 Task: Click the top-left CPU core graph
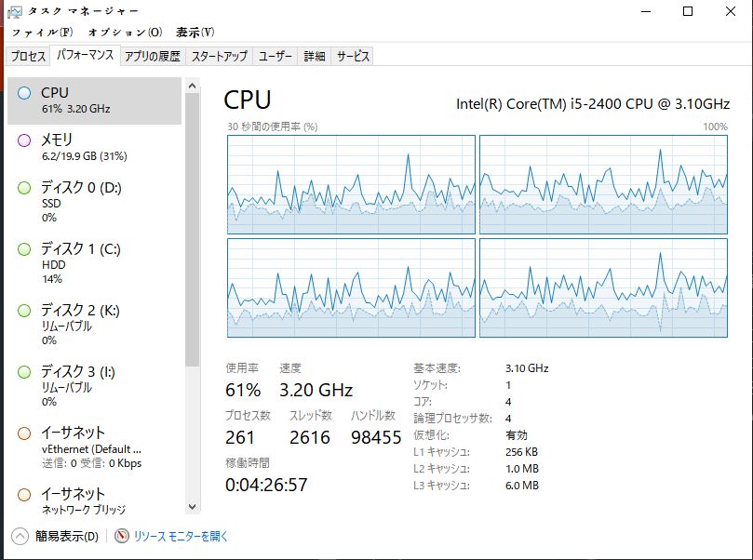click(x=351, y=185)
